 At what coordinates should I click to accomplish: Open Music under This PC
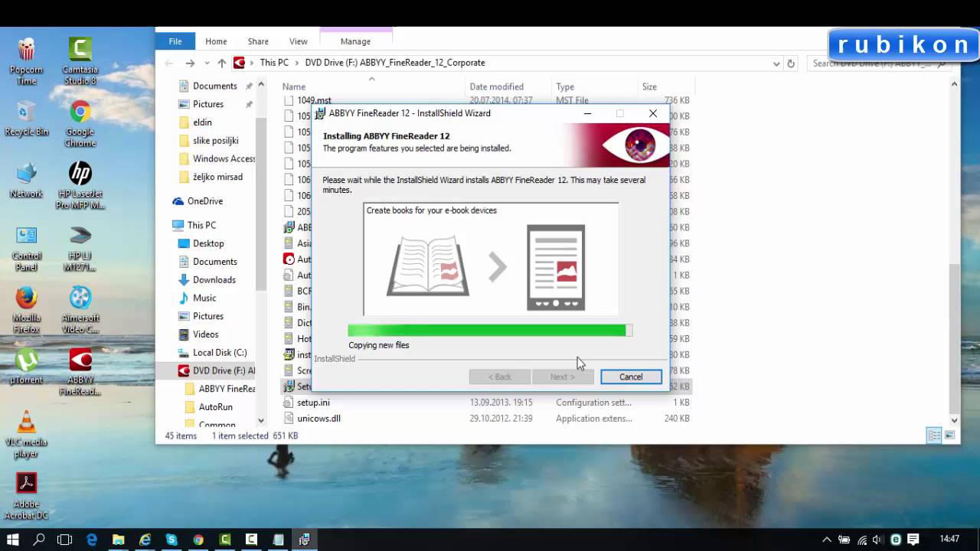(204, 298)
